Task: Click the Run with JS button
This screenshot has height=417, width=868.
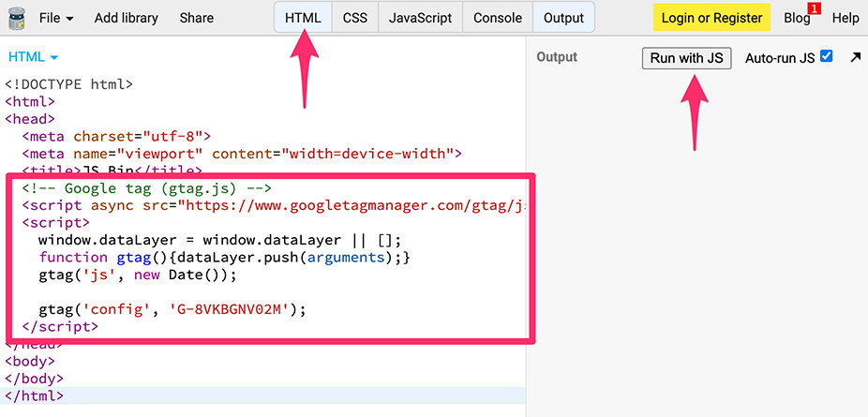Action: pos(686,58)
